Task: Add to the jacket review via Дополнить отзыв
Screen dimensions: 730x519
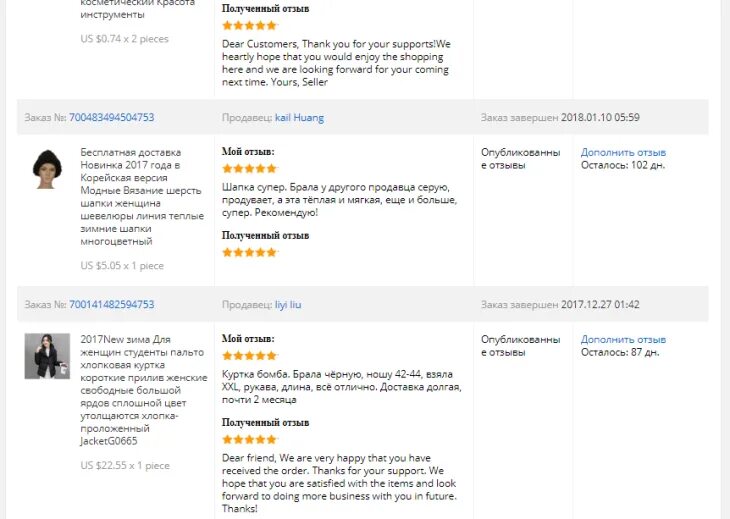Action: pos(623,339)
